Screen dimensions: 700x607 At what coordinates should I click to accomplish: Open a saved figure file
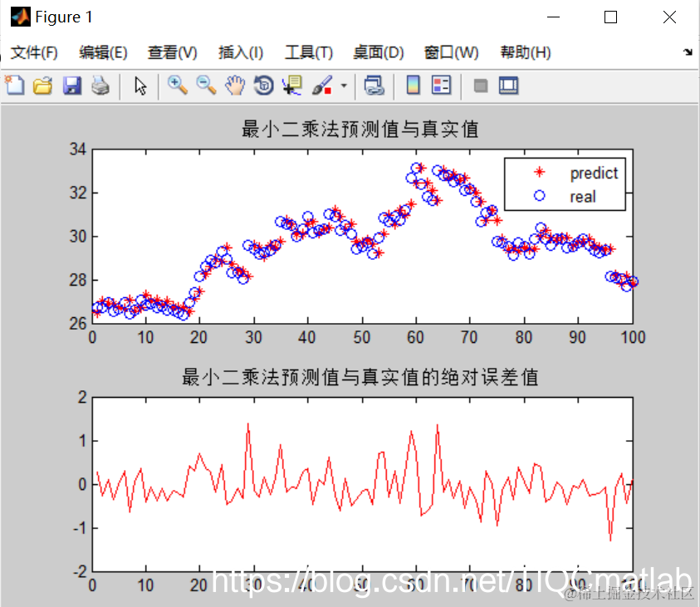(42, 86)
